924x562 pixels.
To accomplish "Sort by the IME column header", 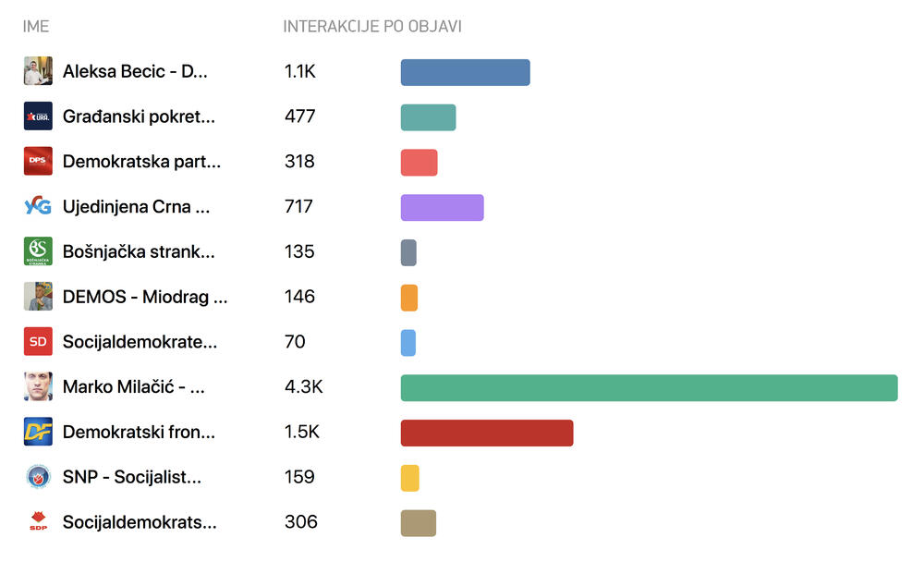I will [x=36, y=27].
